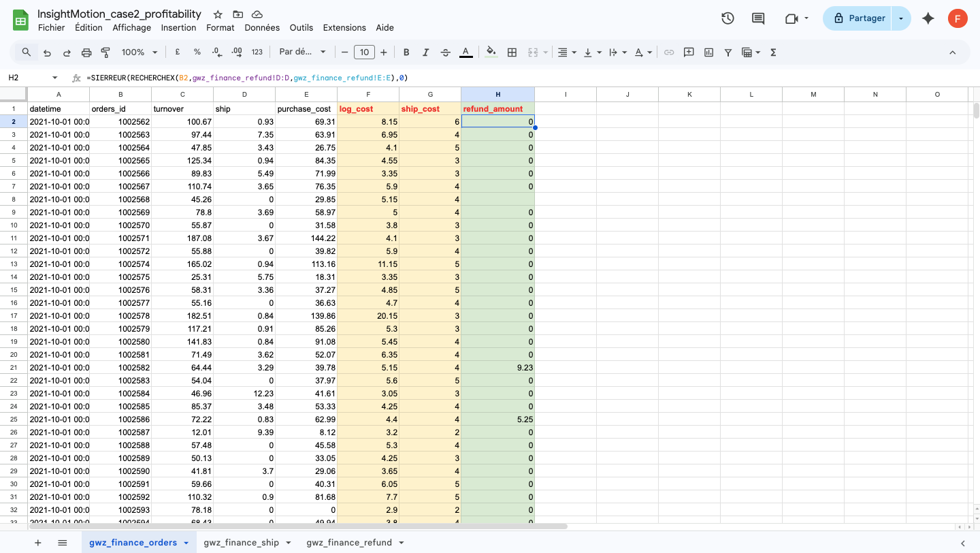Apply italic formatting

(425, 52)
